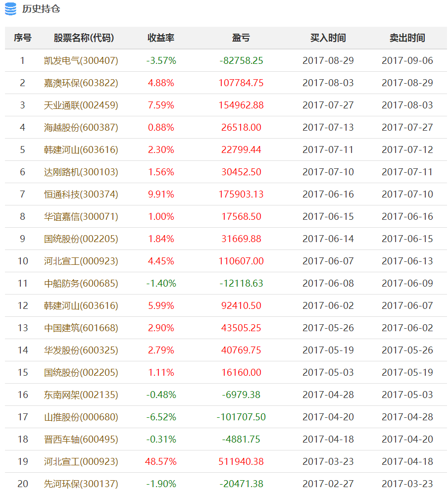Click the 收益率 column header
Screen dimensions: 448x498
click(x=161, y=38)
